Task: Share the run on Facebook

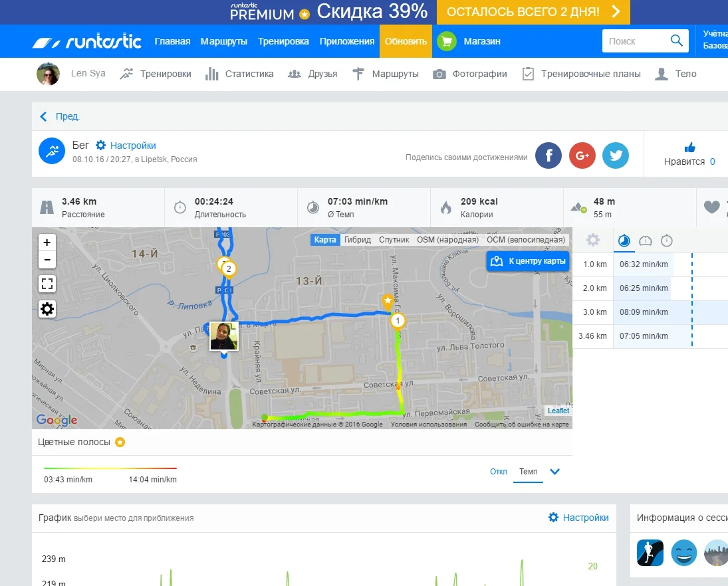Action: coord(548,155)
